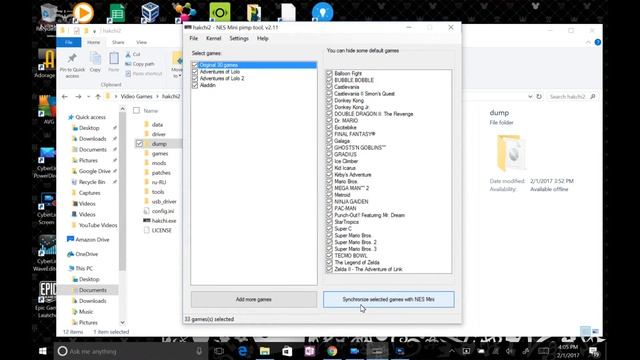The width and height of the screenshot is (640, 360).
Task: Uncheck the dump folder selection checkbox
Action: pos(139,144)
